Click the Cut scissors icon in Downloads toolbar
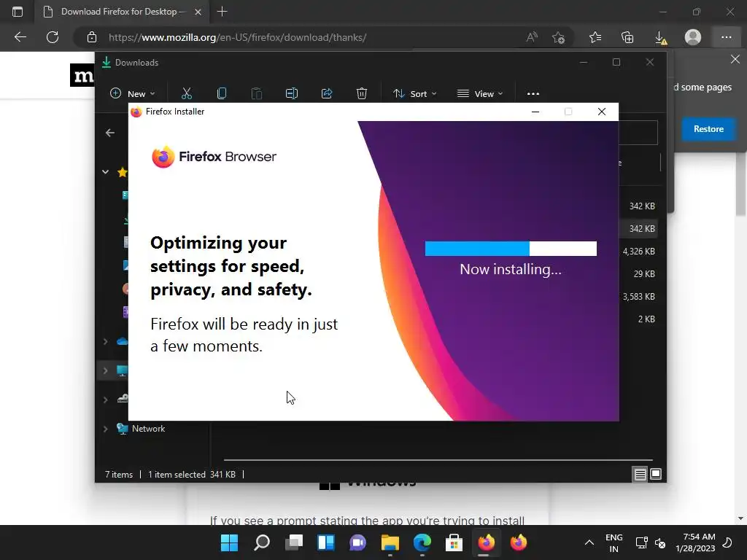The image size is (747, 560). click(x=186, y=93)
